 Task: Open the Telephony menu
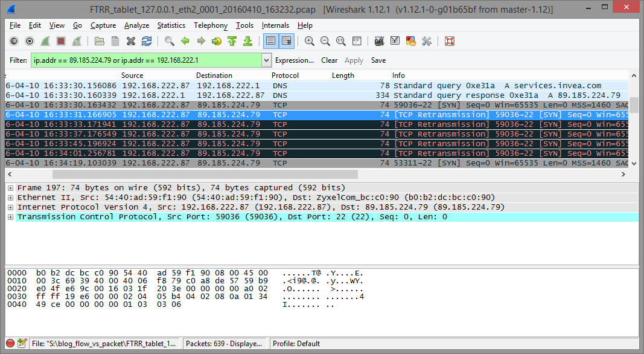point(210,25)
